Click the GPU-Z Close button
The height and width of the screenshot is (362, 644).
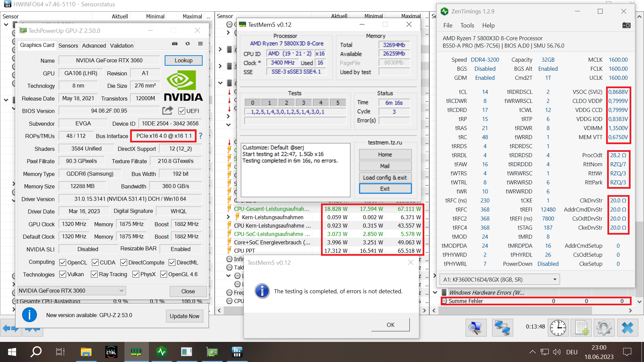point(188,291)
